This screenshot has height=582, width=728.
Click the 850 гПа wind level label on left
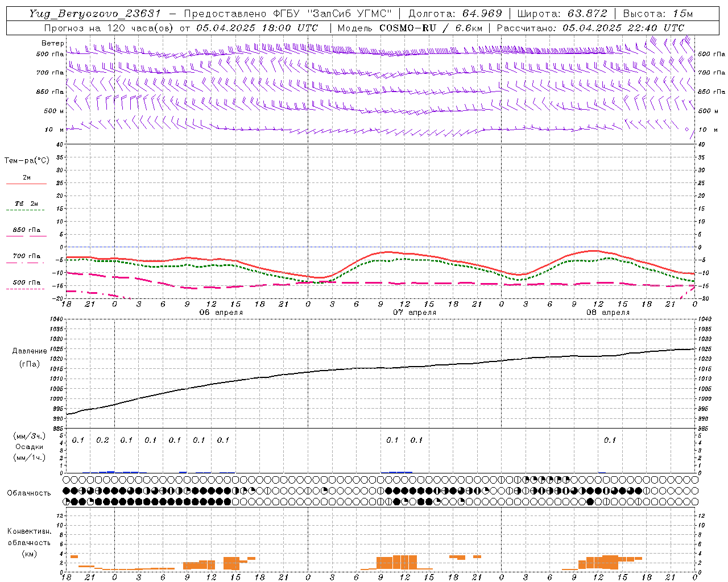[50, 92]
